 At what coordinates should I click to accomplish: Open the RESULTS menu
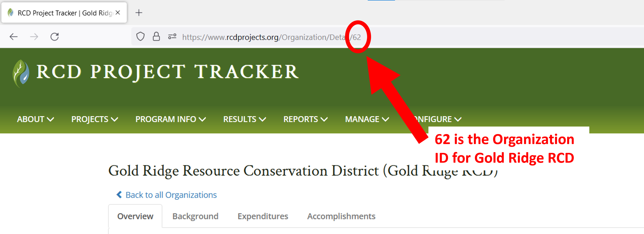tap(244, 119)
